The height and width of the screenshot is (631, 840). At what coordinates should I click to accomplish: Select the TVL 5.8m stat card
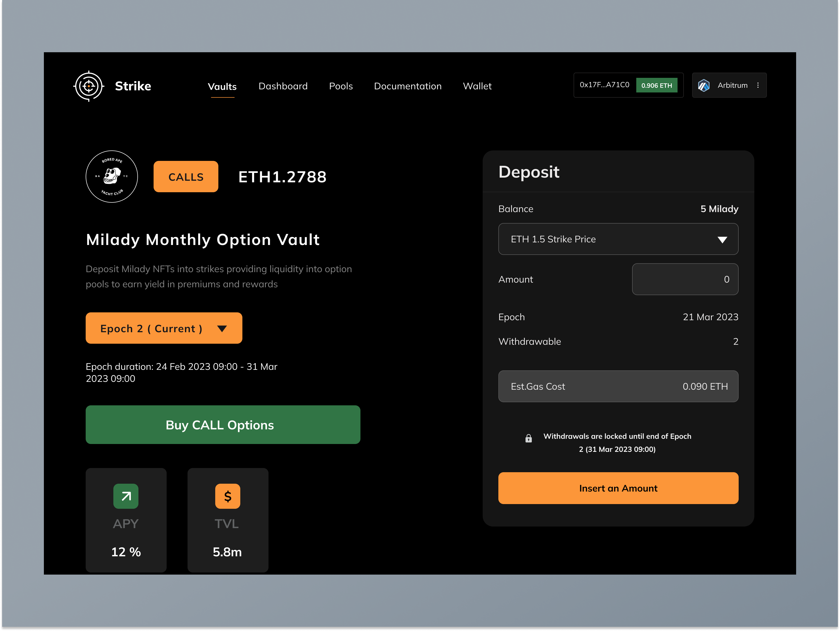pos(228,520)
